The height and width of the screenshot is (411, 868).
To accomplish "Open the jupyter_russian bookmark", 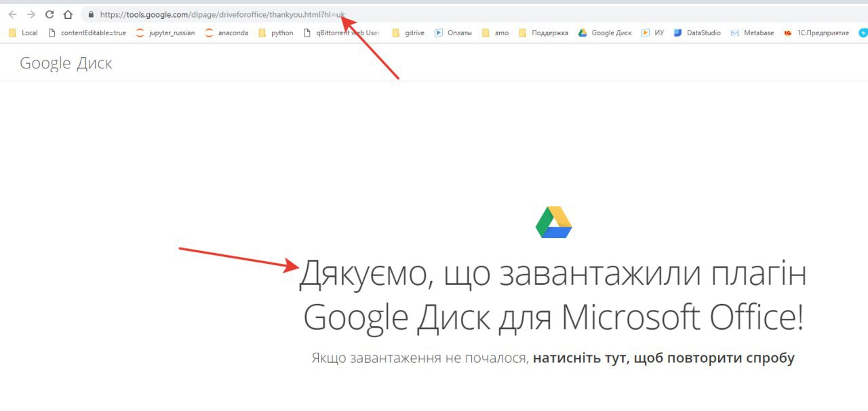I will [165, 33].
